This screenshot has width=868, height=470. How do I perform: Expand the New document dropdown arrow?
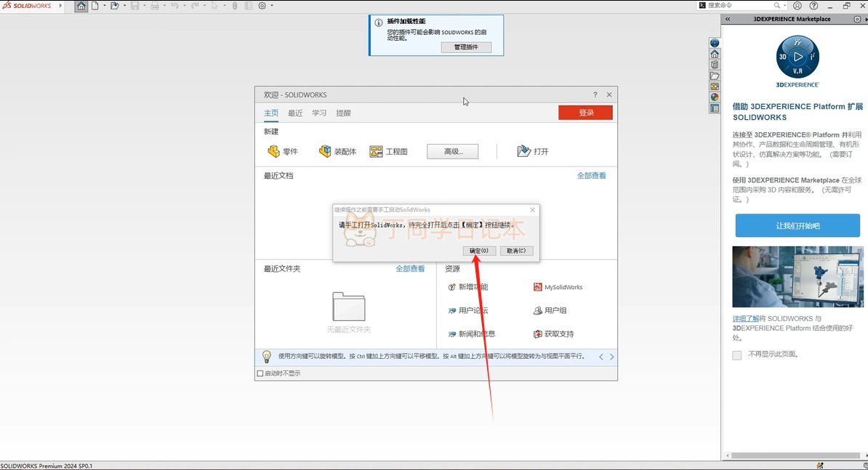[105, 6]
